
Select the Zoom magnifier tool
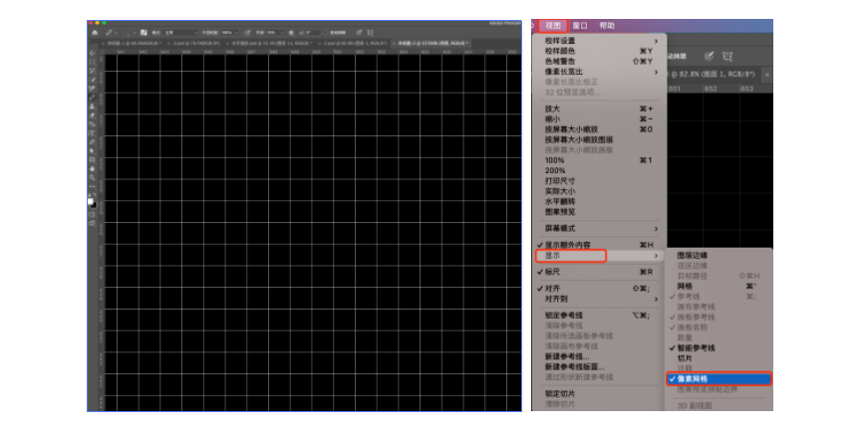93,177
